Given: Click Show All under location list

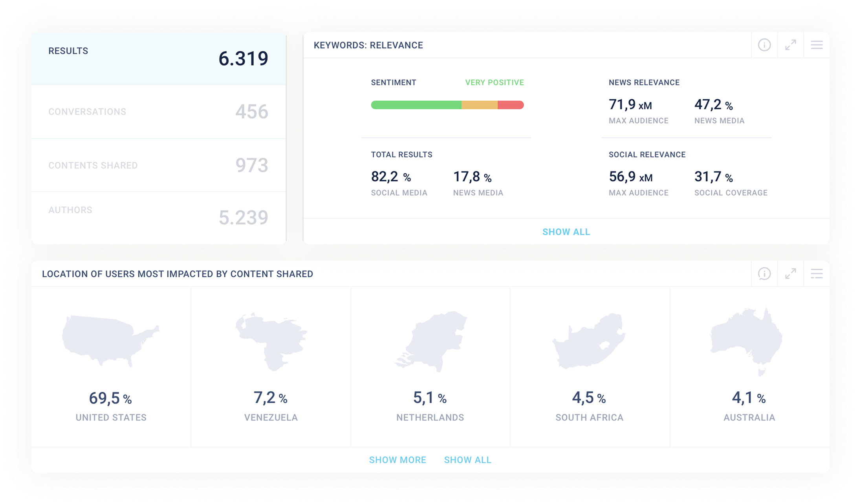Looking at the screenshot, I should tap(467, 460).
